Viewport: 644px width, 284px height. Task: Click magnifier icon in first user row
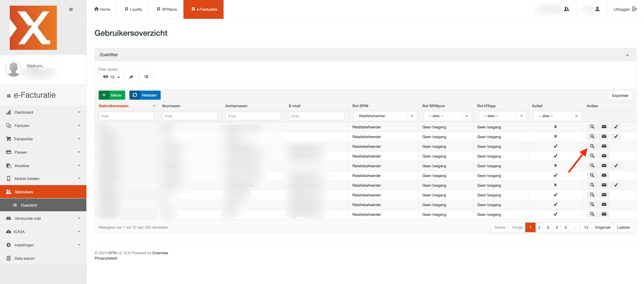pyautogui.click(x=592, y=127)
